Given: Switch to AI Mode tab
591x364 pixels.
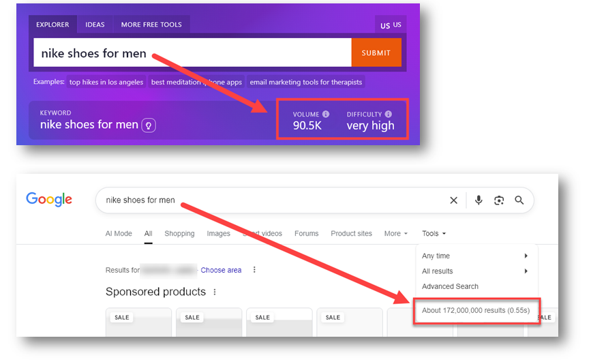Looking at the screenshot, I should [119, 234].
